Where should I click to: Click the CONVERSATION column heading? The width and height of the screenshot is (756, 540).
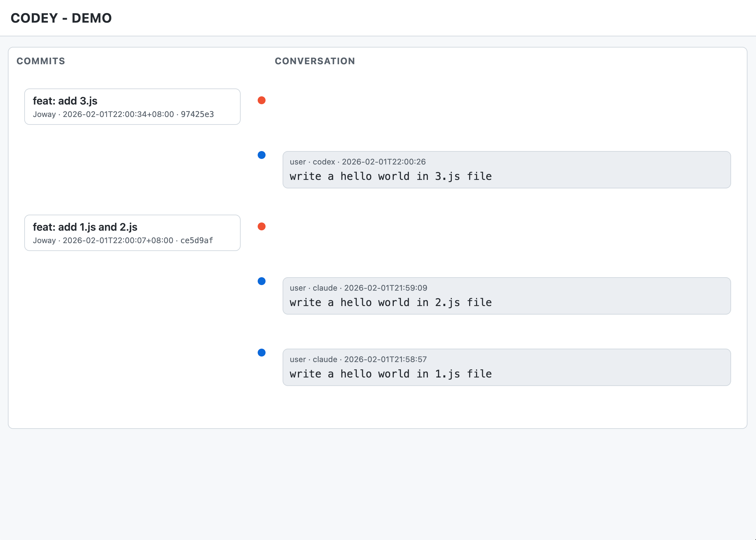315,61
